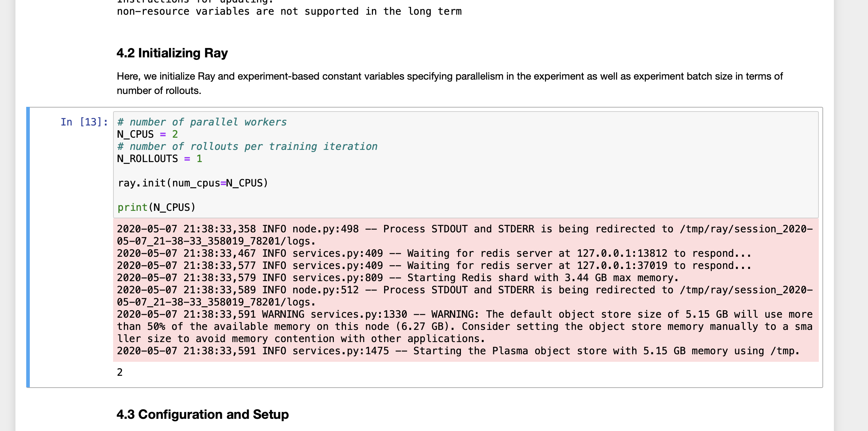Screen dimensions: 868x431
Task: Click the '# number of parallel workers' comment
Action: (x=202, y=122)
